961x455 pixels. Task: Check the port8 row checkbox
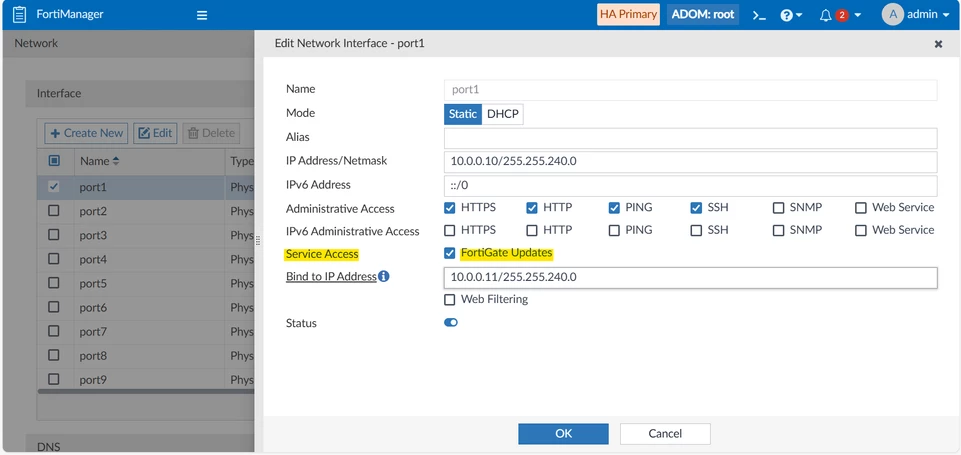[x=54, y=355]
